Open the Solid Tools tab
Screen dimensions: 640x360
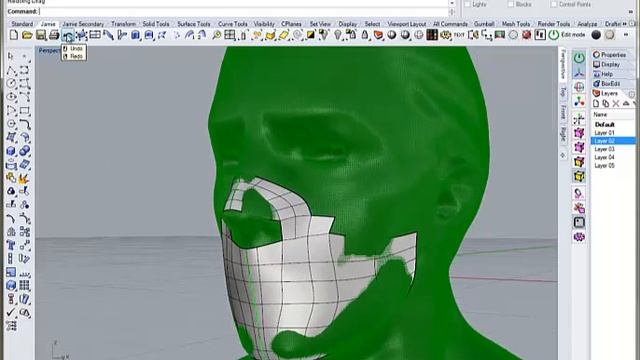pyautogui.click(x=156, y=24)
